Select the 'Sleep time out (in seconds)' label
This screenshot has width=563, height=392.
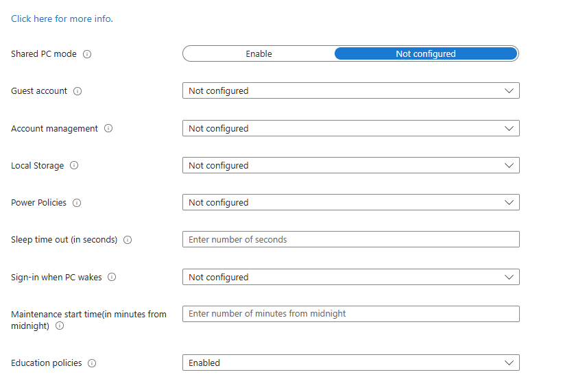[64, 239]
